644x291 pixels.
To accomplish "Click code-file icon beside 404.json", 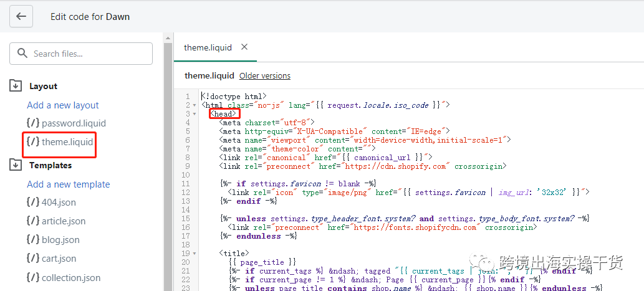I will click(x=33, y=202).
